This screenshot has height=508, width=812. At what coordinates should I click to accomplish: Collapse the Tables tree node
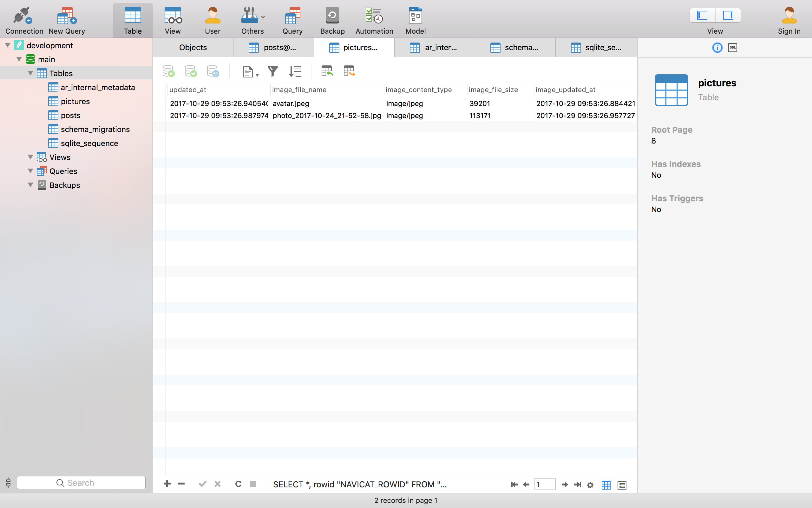(x=30, y=73)
